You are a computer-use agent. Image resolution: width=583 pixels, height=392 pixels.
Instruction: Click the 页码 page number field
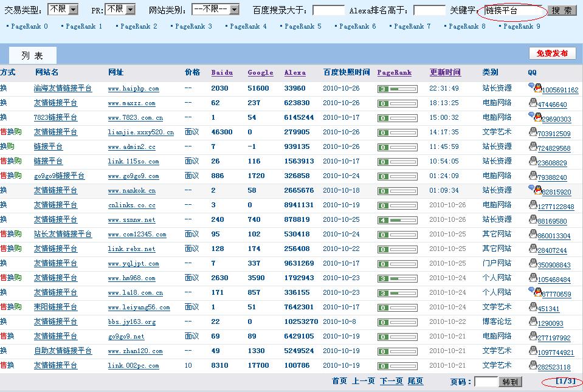pyautogui.click(x=485, y=382)
